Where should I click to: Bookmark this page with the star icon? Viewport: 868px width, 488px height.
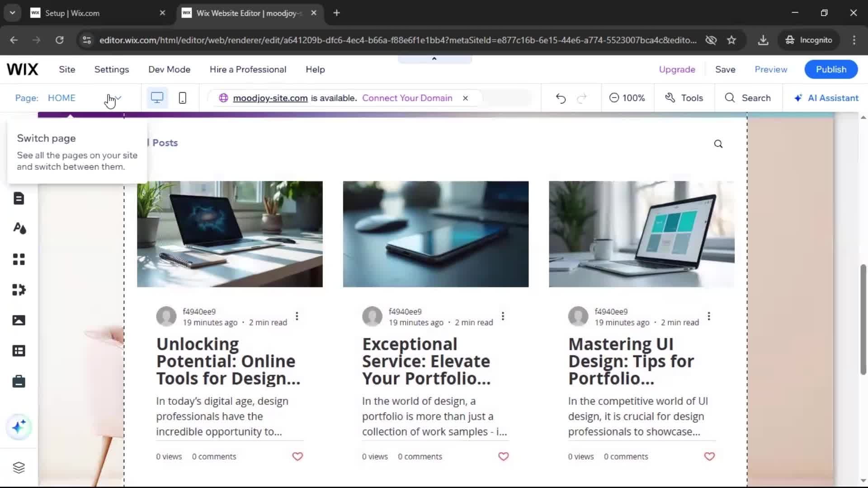[731, 40]
